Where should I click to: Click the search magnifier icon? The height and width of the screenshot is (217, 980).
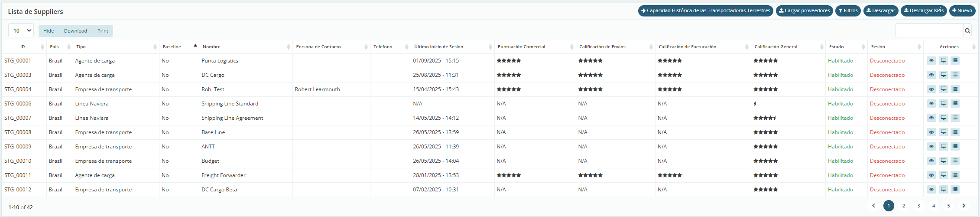967,31
